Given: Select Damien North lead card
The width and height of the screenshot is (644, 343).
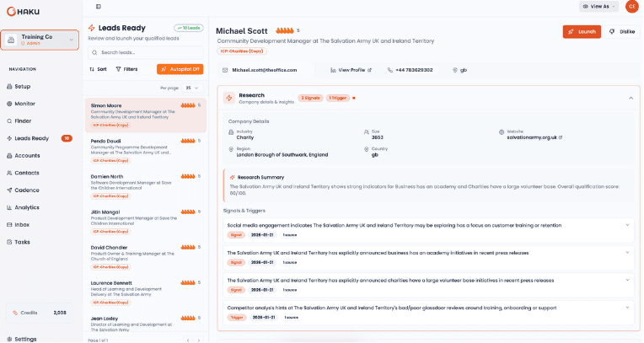Looking at the screenshot, I should (x=145, y=185).
